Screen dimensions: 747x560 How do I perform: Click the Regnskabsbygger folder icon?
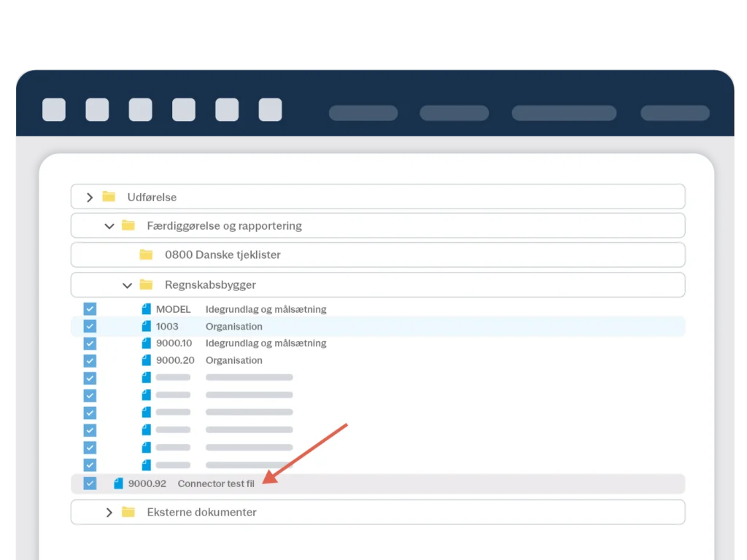147,285
